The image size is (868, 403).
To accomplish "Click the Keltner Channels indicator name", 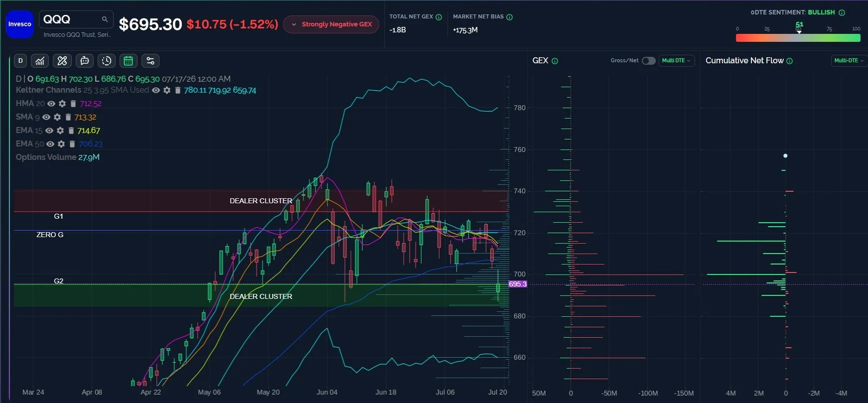I will (x=48, y=90).
